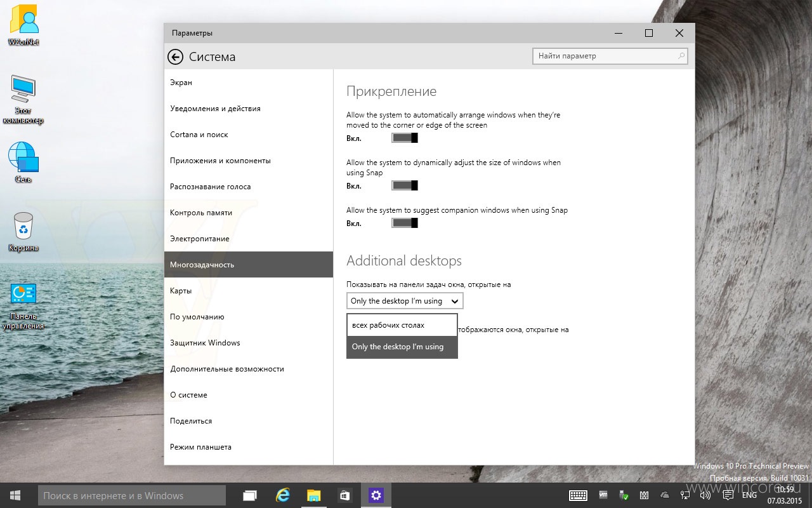Open the Карты section
The height and width of the screenshot is (508, 812).
pos(249,291)
